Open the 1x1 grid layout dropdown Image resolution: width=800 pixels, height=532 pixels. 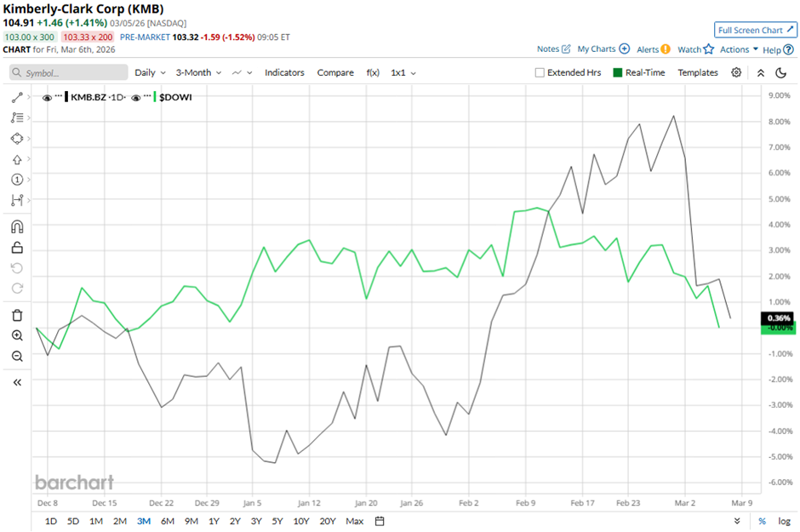(x=403, y=72)
